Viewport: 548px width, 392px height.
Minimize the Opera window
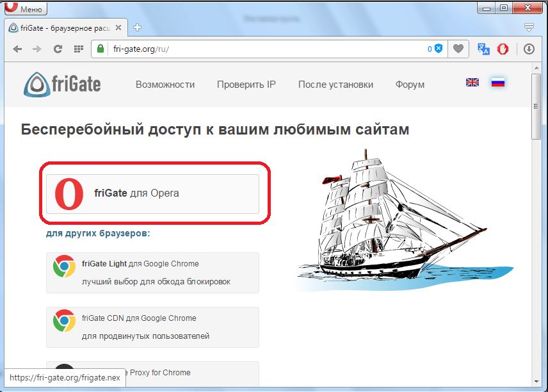tap(487, 8)
